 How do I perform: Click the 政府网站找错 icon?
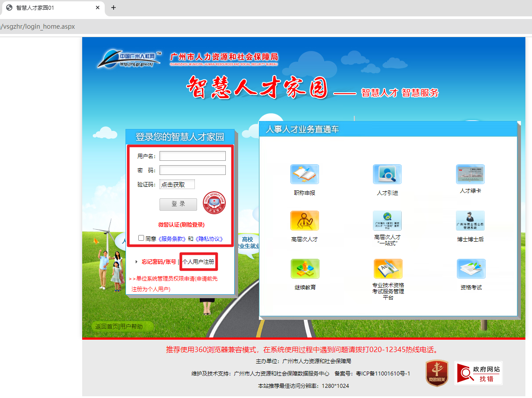(479, 373)
